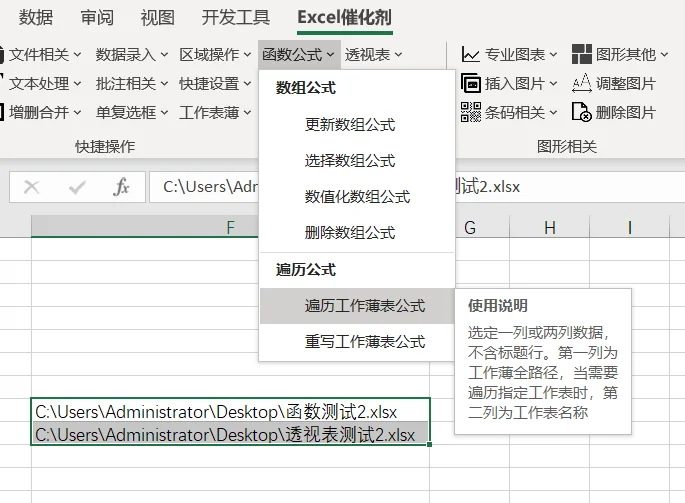The height and width of the screenshot is (503, 685).
Task: Click the 调整图片 icon
Action: (x=581, y=83)
